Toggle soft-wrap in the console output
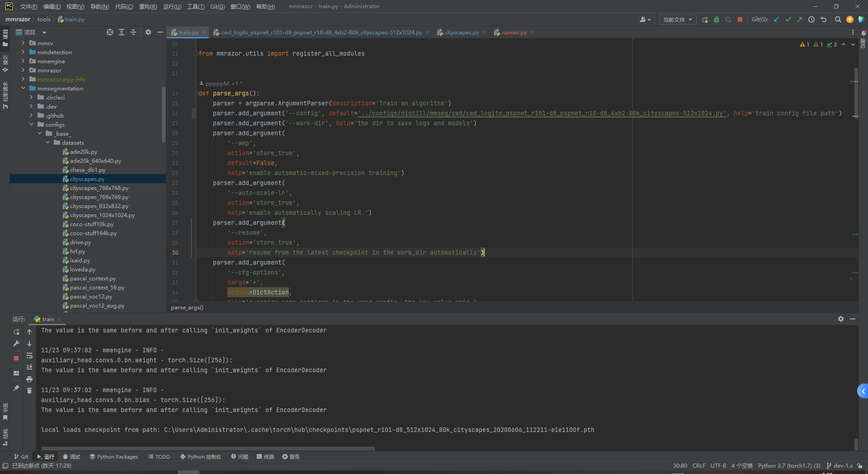The height and width of the screenshot is (474, 868). 29,356
